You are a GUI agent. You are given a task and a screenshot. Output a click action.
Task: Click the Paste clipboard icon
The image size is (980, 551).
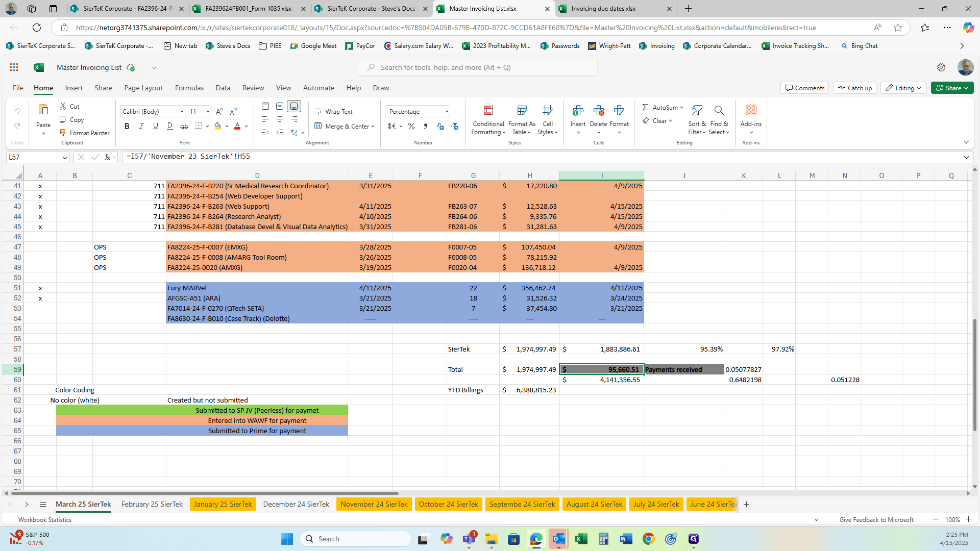coord(43,110)
